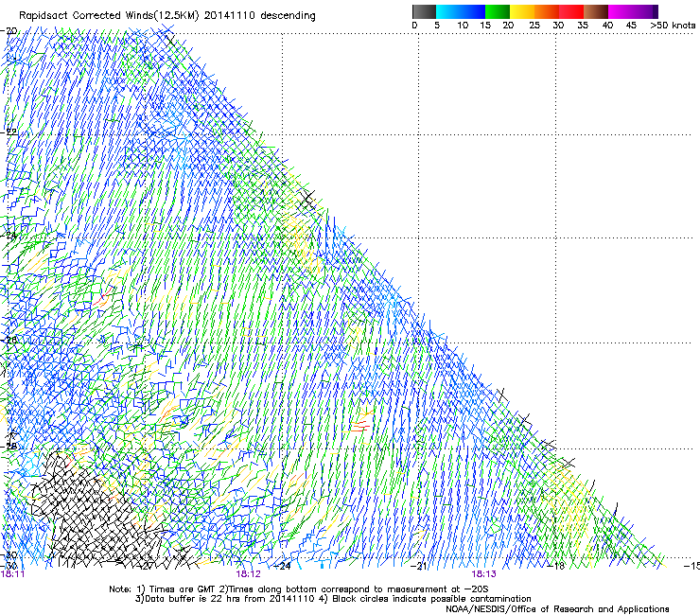Click the 18:13 time label
This screenshot has width=700, height=615.
click(x=484, y=574)
